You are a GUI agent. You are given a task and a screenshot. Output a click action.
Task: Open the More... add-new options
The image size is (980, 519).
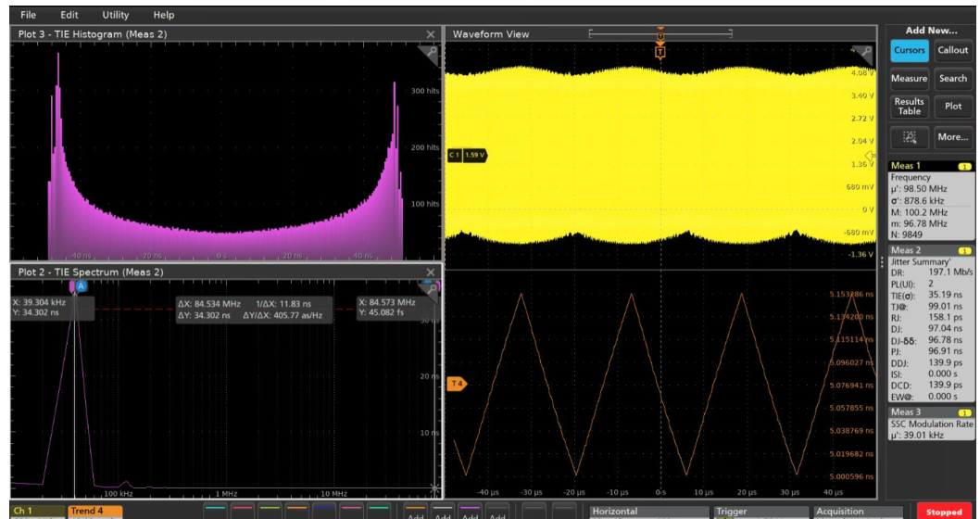[952, 137]
